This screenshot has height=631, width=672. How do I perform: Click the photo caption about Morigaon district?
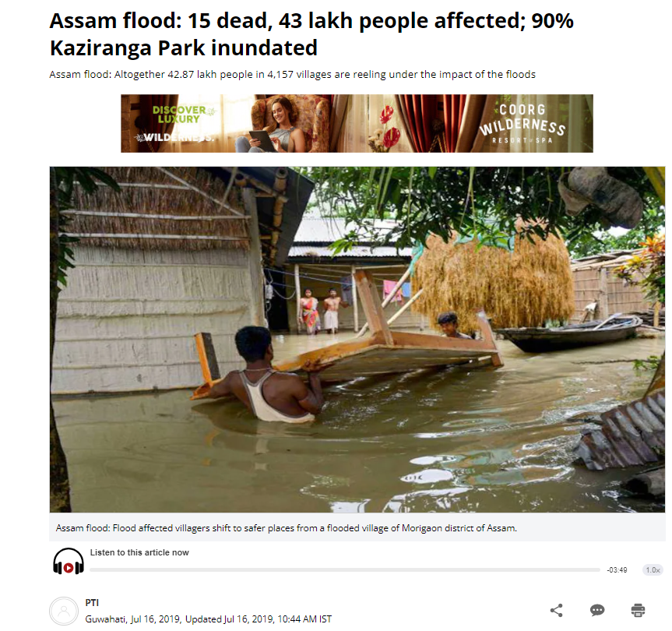pos(287,527)
